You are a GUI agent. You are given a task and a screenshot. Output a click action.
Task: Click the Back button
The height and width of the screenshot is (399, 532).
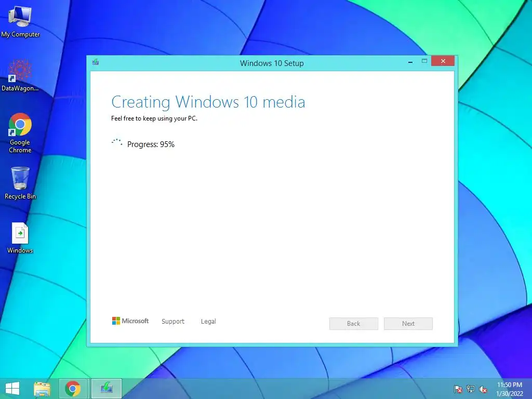353,324
